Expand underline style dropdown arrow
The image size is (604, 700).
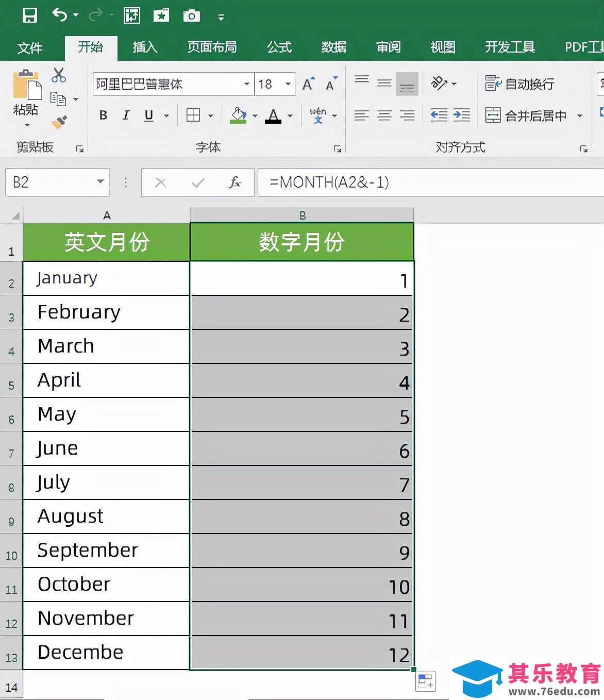(x=166, y=116)
